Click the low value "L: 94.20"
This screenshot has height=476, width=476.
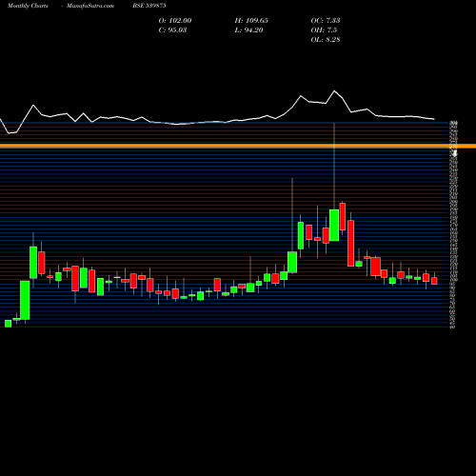tap(248, 30)
